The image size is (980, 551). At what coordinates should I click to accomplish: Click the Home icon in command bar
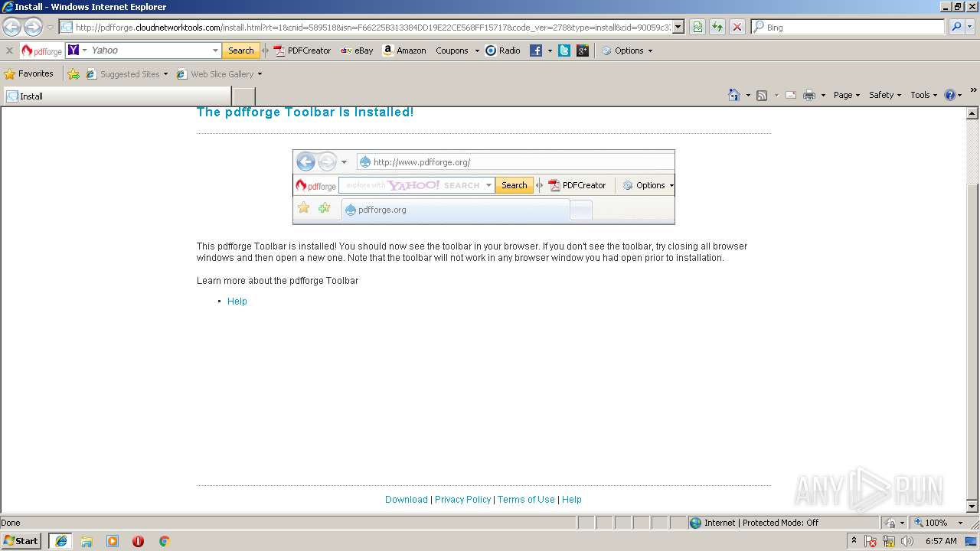[734, 95]
